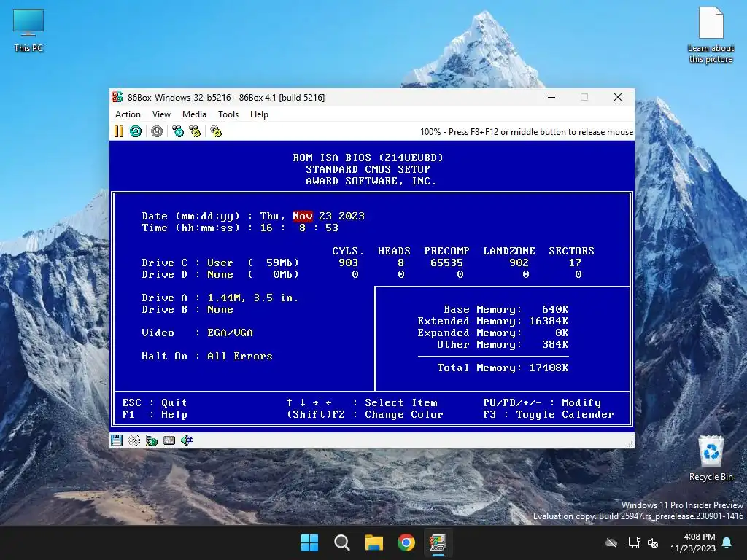This screenshot has height=560, width=747.
Task: Click Extended Memory value 16384K
Action: [x=549, y=321]
